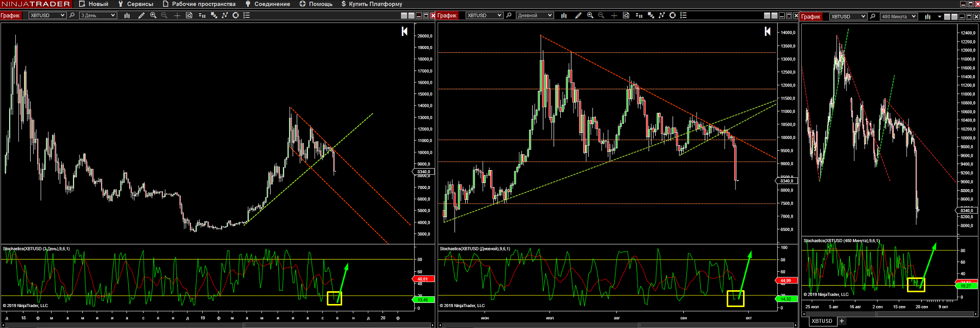Click Купить Платформу

click(372, 4)
